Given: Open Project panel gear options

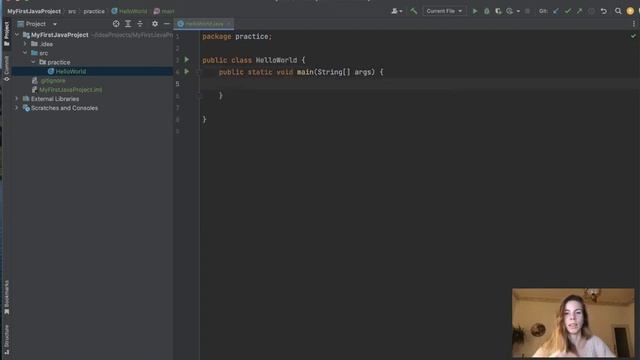Looking at the screenshot, I should (x=155, y=24).
